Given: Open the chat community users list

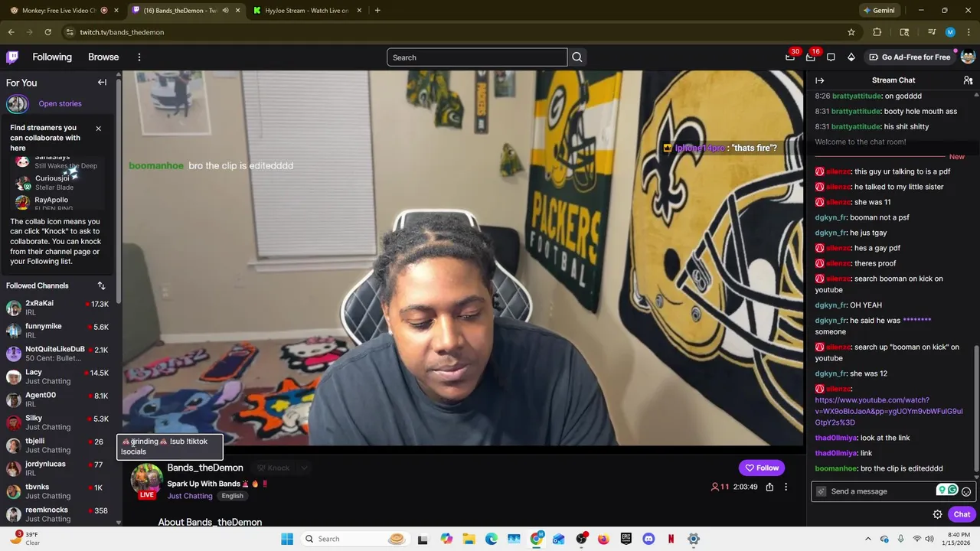Looking at the screenshot, I should tap(968, 80).
